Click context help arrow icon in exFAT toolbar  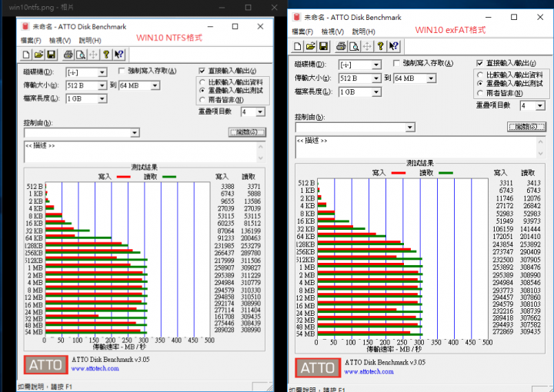[393, 46]
